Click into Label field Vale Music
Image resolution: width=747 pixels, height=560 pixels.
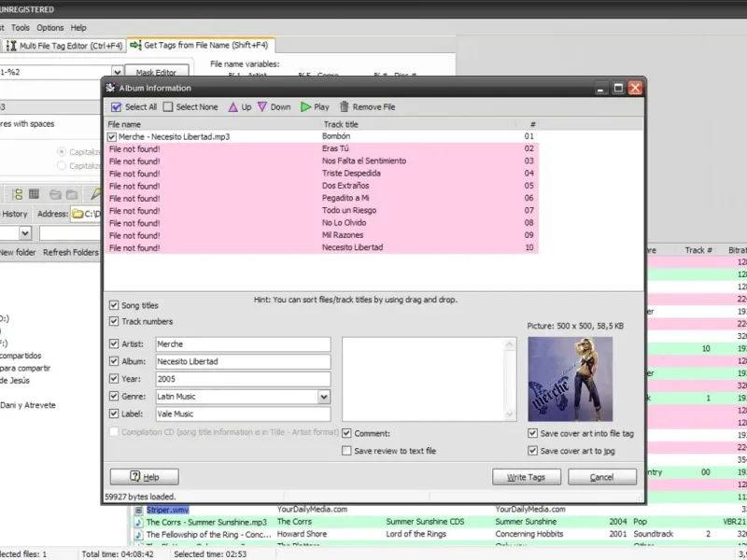pyautogui.click(x=243, y=413)
